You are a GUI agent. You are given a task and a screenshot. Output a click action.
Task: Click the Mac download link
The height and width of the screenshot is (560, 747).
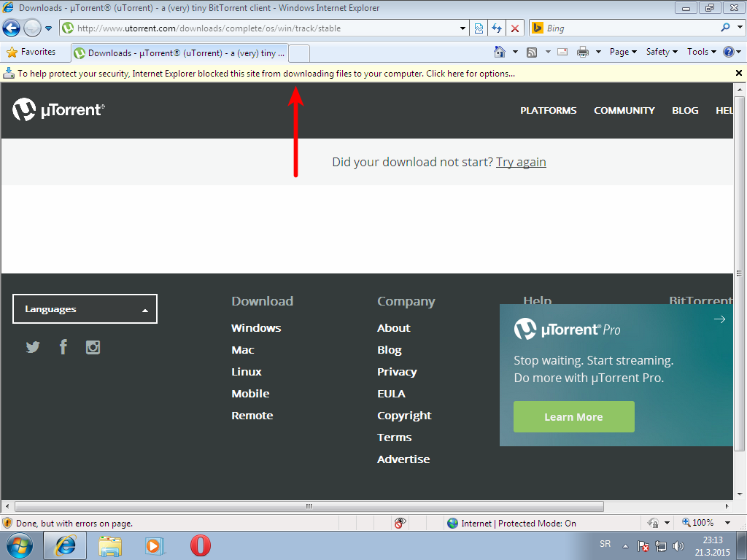(x=243, y=350)
